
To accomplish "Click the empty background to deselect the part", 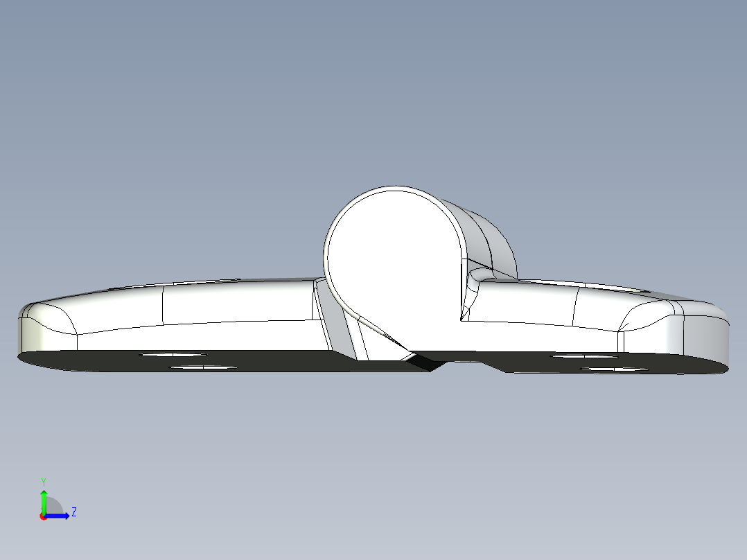I will point(374,83).
